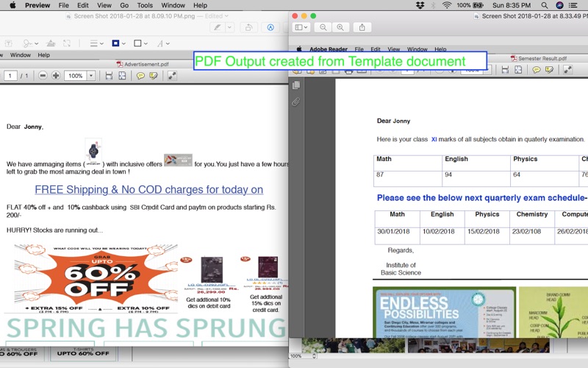
Task: Adjust the 100% zoom stepper at the bottom
Action: (315, 356)
